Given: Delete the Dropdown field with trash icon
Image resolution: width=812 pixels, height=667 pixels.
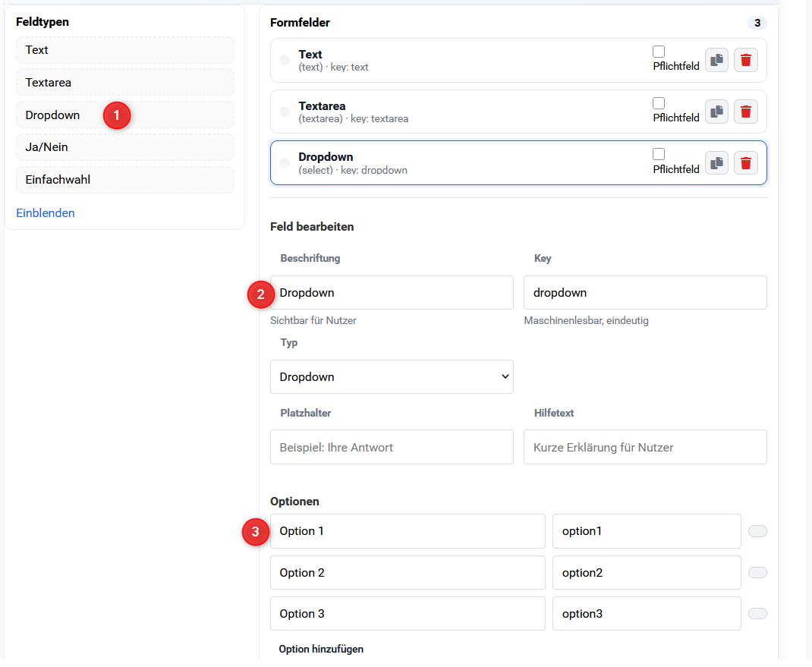Looking at the screenshot, I should (745, 162).
